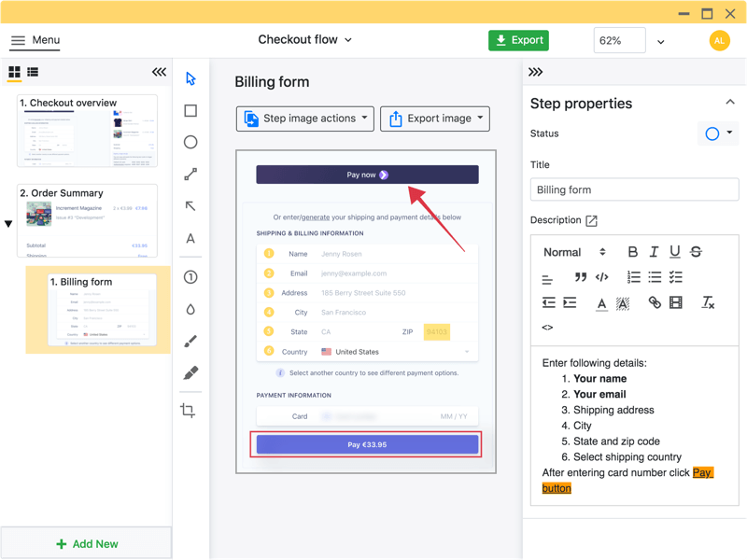The height and width of the screenshot is (560, 747).
Task: Insert a video
Action: [x=675, y=302]
